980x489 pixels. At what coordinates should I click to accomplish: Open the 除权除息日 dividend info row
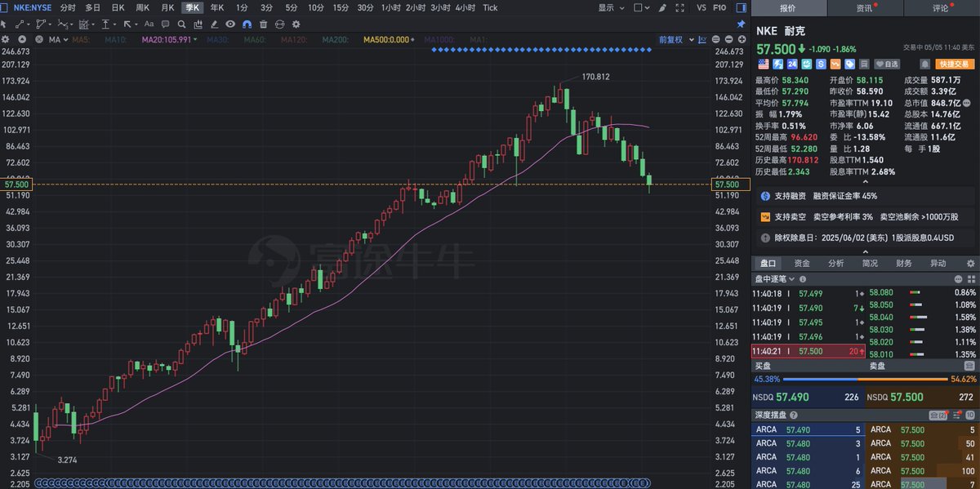tap(866, 238)
